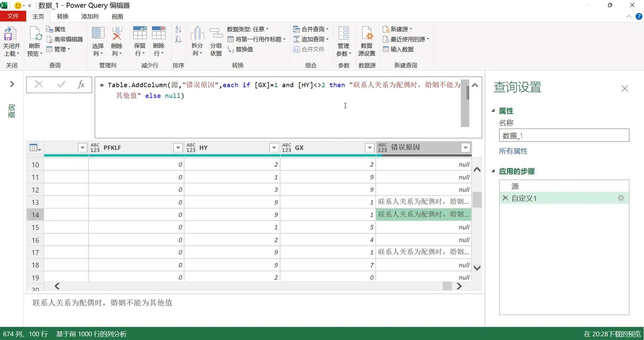Screen dimensions: 644x340
Task: Click the Group By (分组依据) icon
Action: (x=216, y=34)
